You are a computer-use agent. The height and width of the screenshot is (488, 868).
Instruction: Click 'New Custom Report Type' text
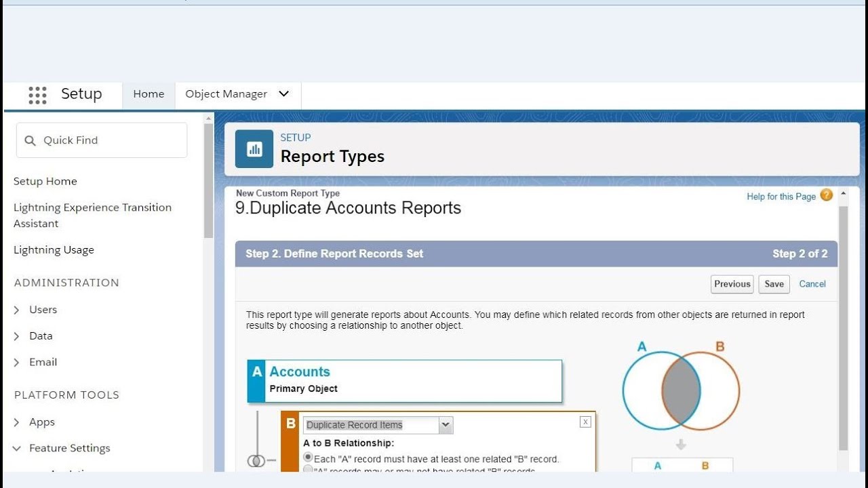pos(288,193)
